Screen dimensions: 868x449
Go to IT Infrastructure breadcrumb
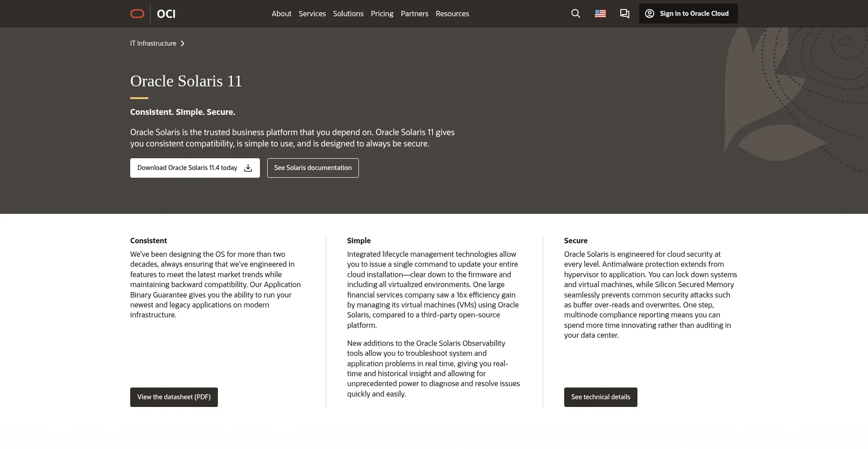[153, 43]
